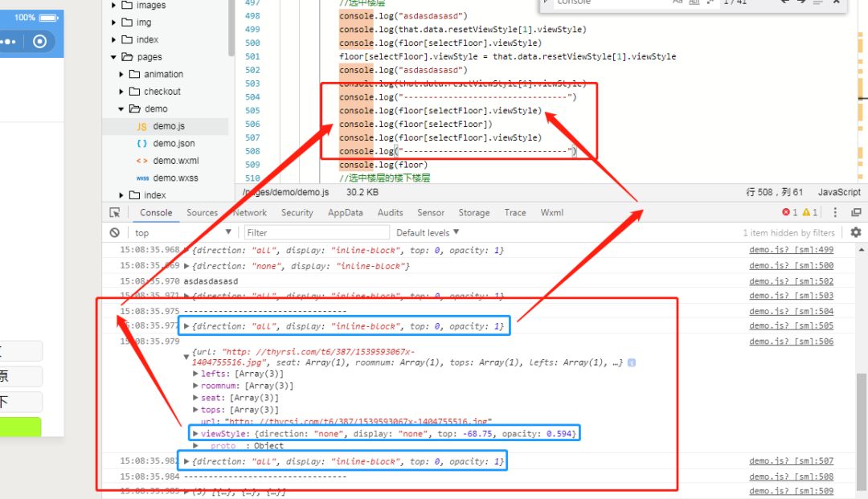
Task: Click the angle-bracket icon beside demo.wxml
Action: coord(141,161)
